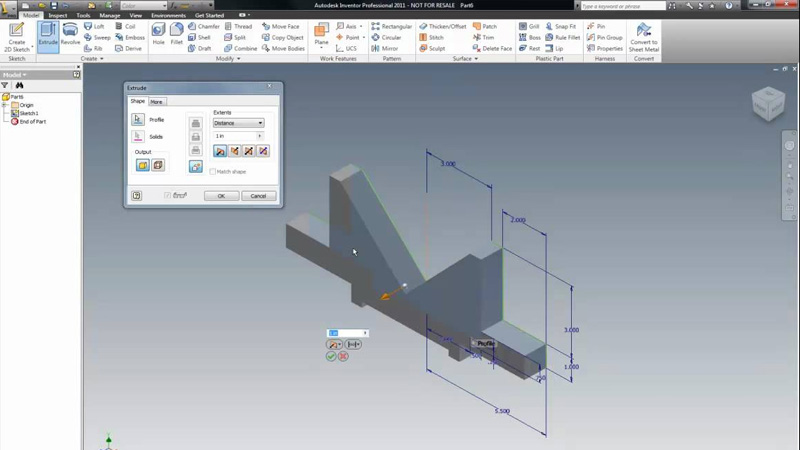Image resolution: width=800 pixels, height=450 pixels.
Task: Activate the Hole tool
Action: click(158, 35)
